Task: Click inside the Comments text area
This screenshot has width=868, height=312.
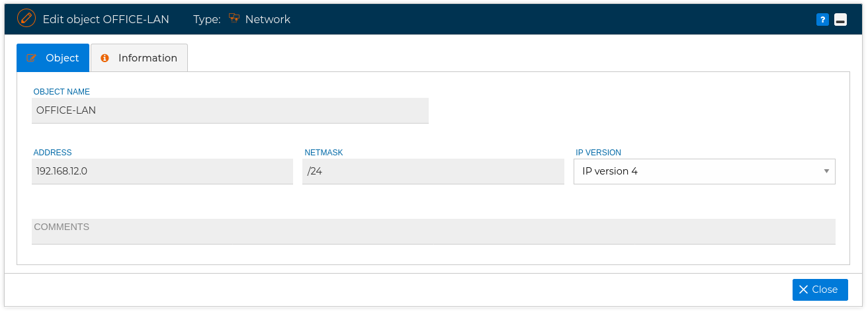Action: 433,231
